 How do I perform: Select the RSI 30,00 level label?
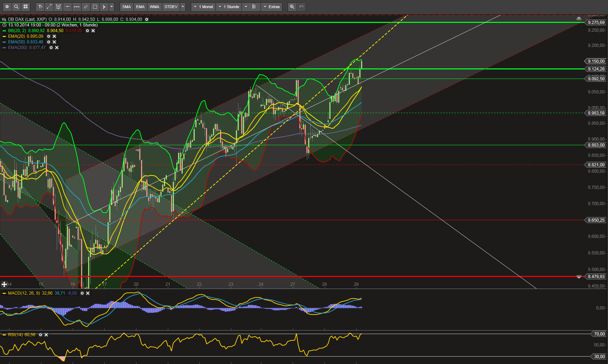(x=598, y=357)
